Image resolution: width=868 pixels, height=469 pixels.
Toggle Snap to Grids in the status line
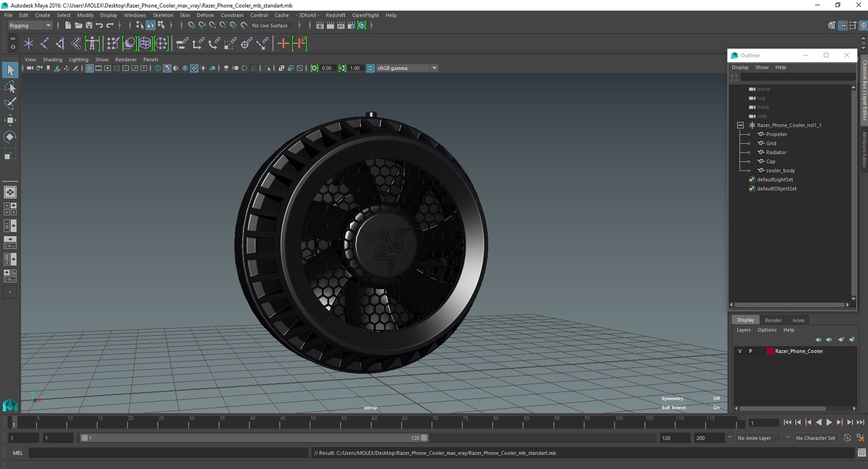coord(192,25)
